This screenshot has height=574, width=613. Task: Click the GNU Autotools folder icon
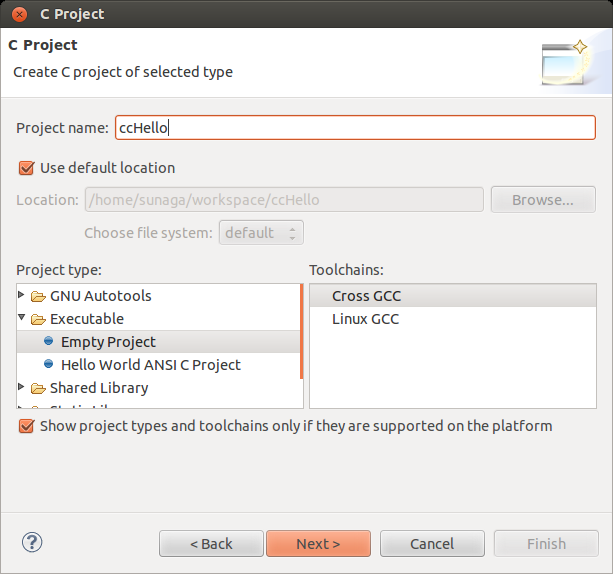pyautogui.click(x=38, y=296)
